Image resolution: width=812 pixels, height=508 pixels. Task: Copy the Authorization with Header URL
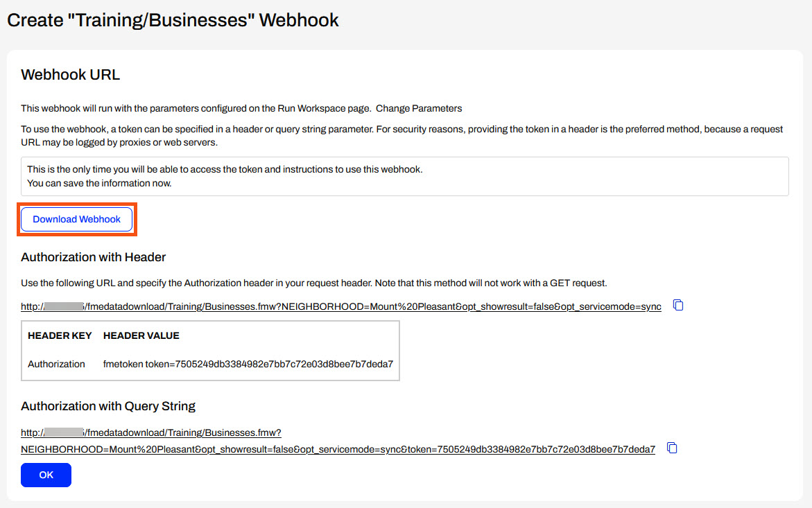click(x=679, y=306)
